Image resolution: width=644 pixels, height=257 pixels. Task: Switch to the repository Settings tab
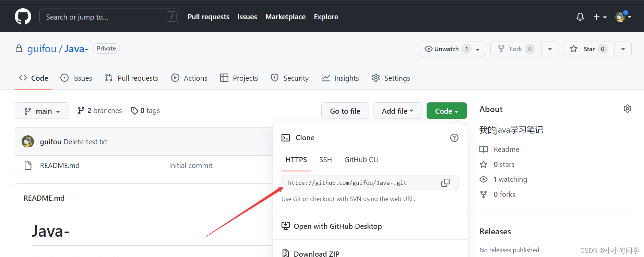click(391, 78)
